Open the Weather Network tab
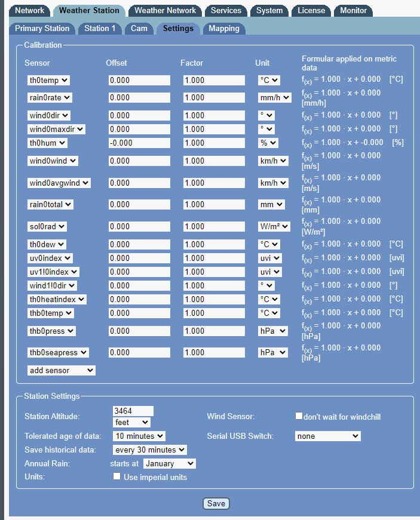This screenshot has width=420, height=520. pyautogui.click(x=165, y=10)
